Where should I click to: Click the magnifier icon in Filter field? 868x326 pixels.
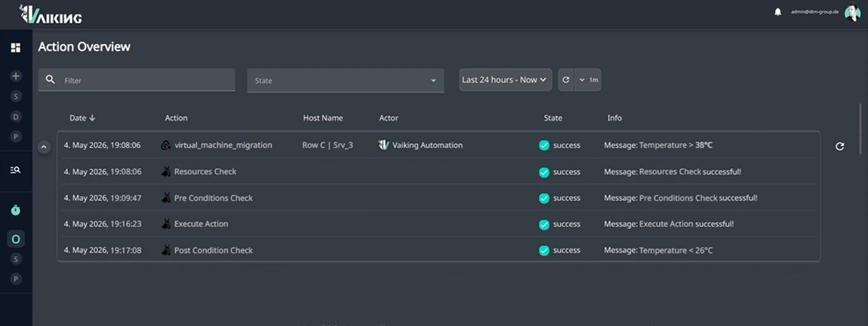pos(50,79)
